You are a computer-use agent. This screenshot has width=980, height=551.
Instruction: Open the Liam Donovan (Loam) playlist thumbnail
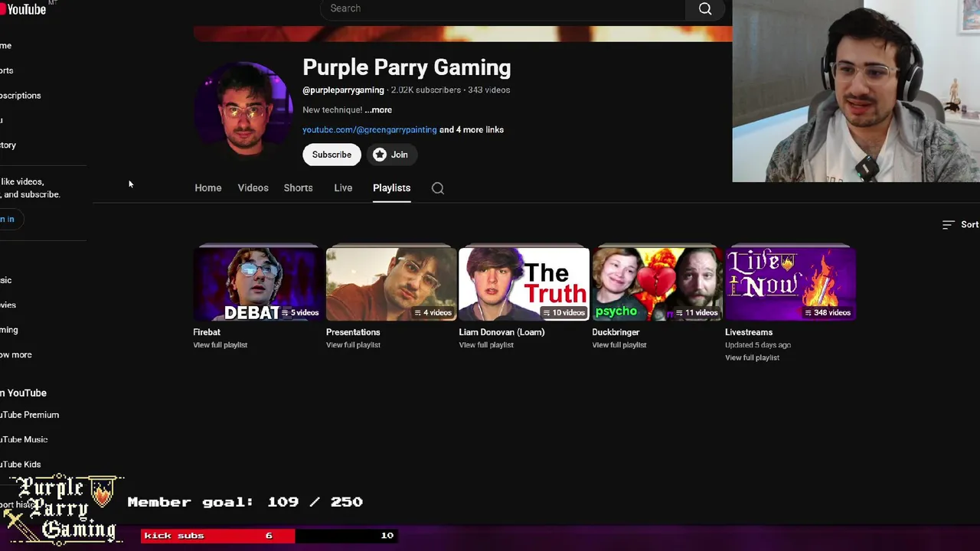pos(524,284)
